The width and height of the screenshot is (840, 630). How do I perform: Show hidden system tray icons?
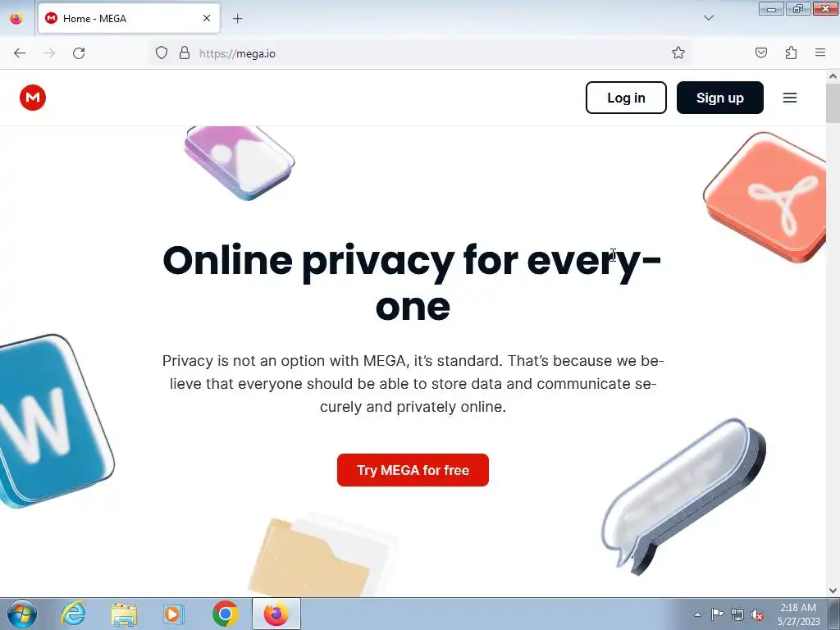pos(697,614)
